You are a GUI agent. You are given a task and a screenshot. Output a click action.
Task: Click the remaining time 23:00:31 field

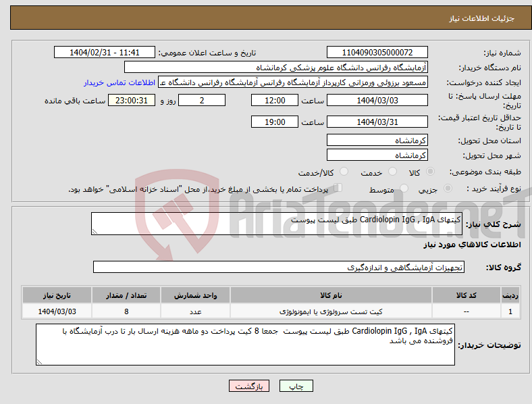tap(132, 100)
